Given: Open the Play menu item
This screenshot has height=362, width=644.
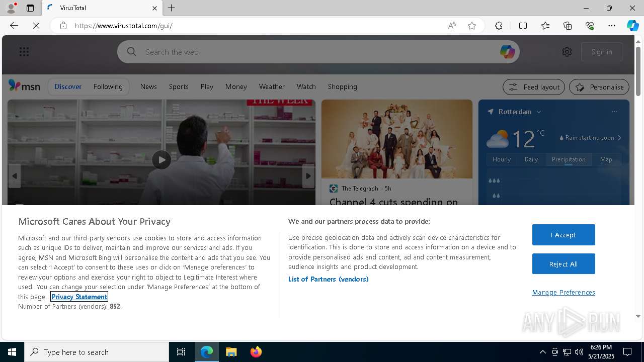Looking at the screenshot, I should coord(207,86).
